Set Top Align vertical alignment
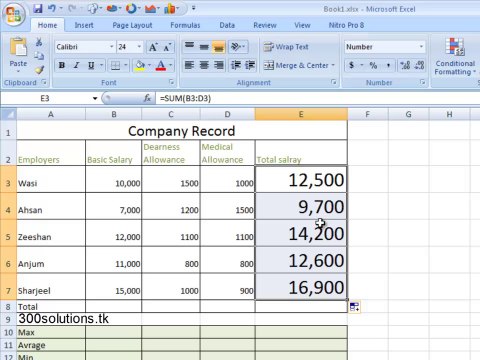 pos(189,47)
